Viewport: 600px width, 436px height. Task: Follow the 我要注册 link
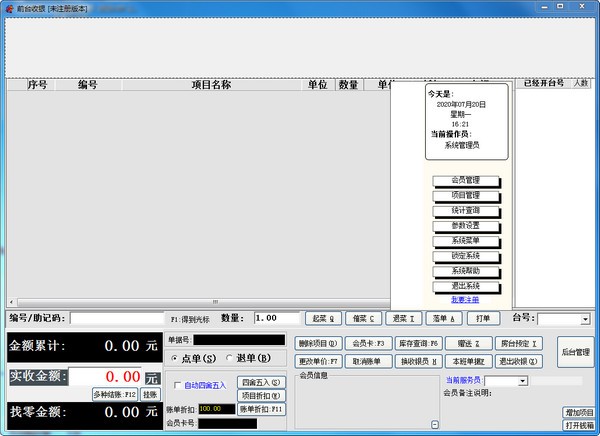point(465,300)
